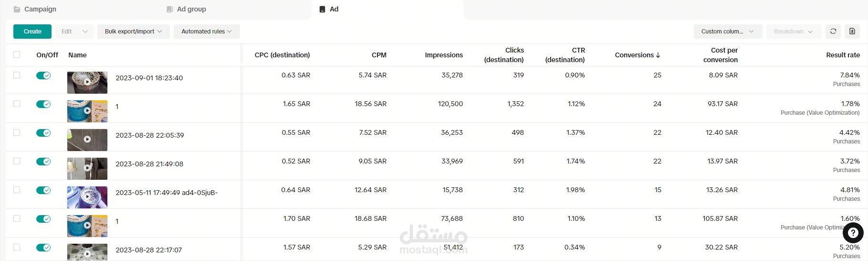Click the Ad group tab icon
This screenshot has width=868, height=261.
169,10
